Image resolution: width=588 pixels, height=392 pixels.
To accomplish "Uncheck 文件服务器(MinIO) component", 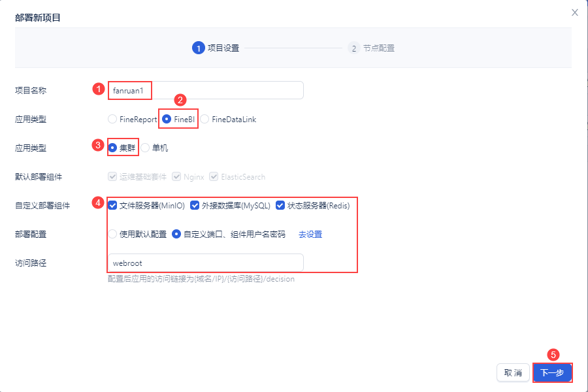I will pyautogui.click(x=112, y=206).
